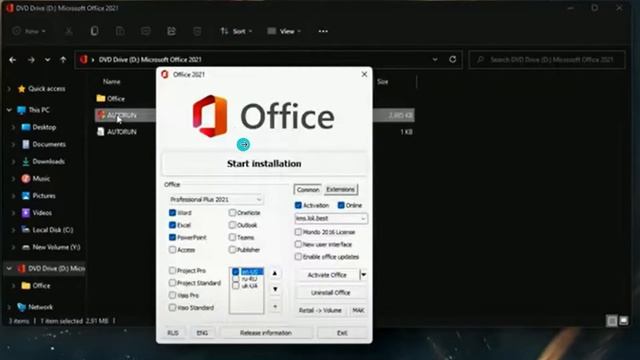Check Enable office updates
This screenshot has width=640, height=360.
tap(298, 257)
